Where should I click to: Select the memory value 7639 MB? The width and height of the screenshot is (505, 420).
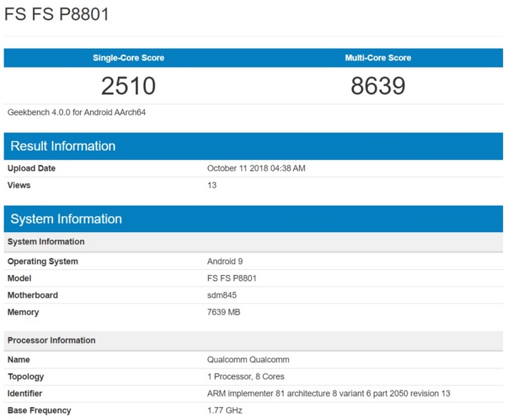224,312
